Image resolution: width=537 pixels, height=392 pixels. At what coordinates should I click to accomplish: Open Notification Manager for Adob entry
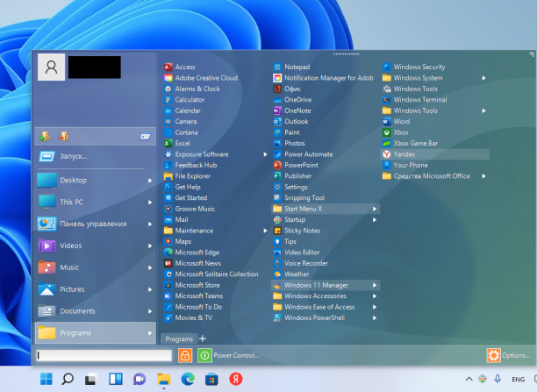tap(326, 78)
